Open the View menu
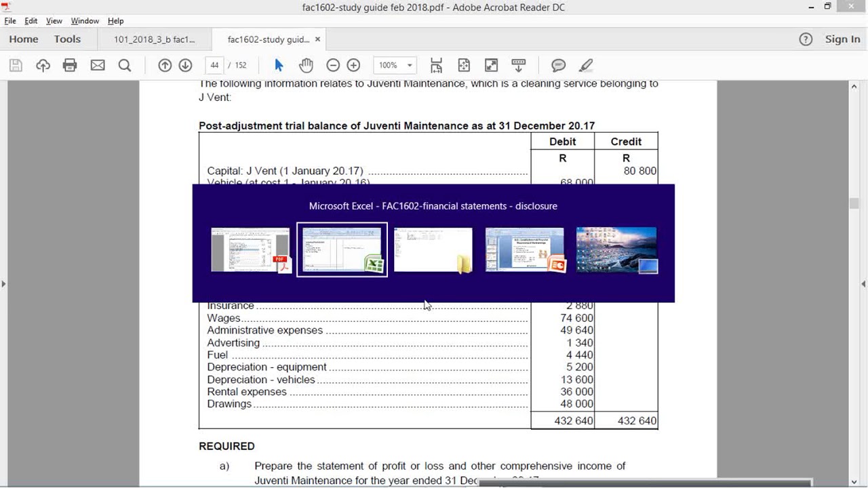The height and width of the screenshot is (488, 868). click(x=54, y=21)
